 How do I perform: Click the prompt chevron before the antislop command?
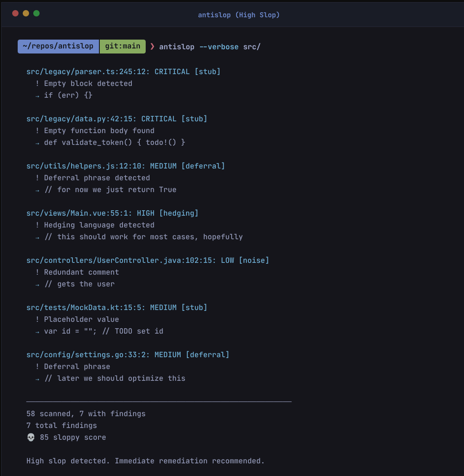[152, 46]
